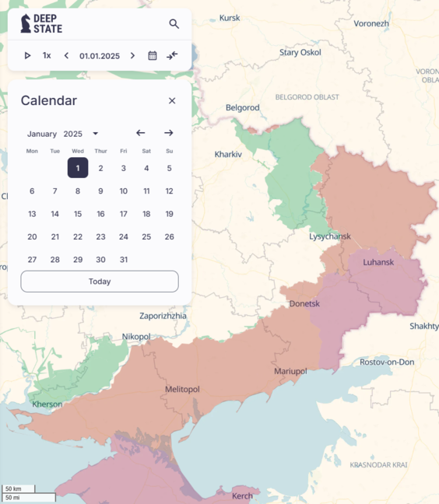The height and width of the screenshot is (504, 439).
Task: Click the search magnifier icon
Action: pyautogui.click(x=174, y=24)
